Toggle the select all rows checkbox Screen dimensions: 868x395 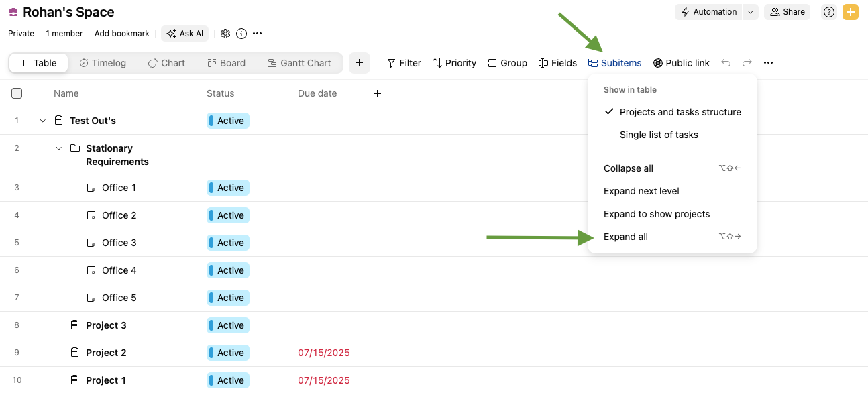tap(17, 93)
